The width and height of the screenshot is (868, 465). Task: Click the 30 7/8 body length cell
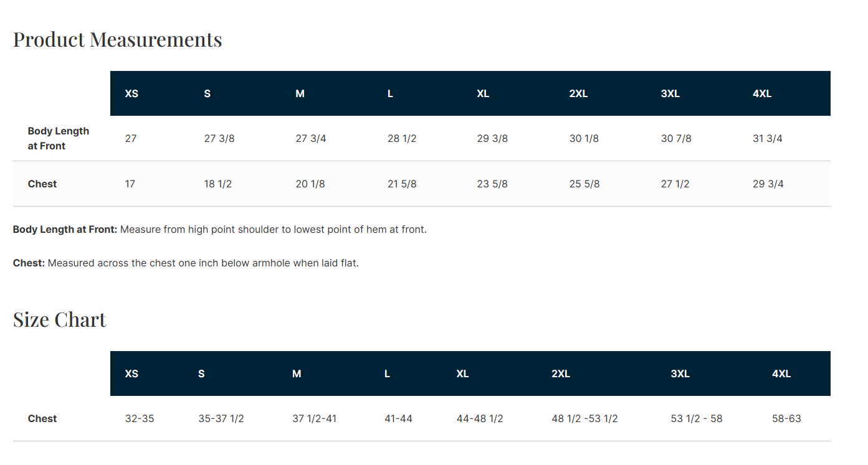pos(676,139)
